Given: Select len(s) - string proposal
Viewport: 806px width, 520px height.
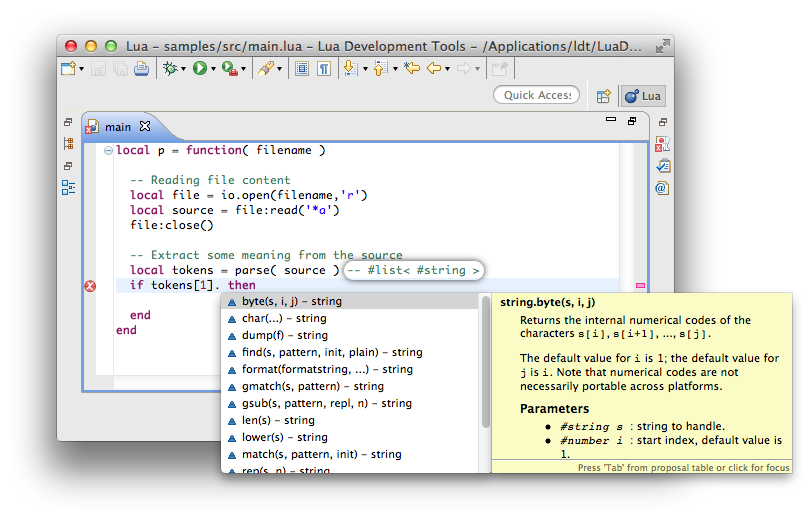Looking at the screenshot, I should coord(351,420).
